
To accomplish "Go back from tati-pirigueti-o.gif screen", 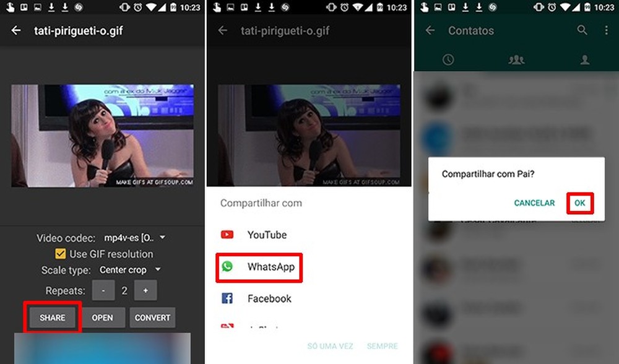I will point(15,30).
